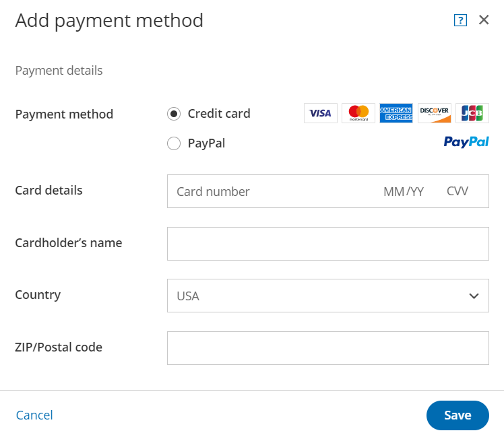Select the Credit card radio button
This screenshot has width=504, height=437.
click(174, 114)
